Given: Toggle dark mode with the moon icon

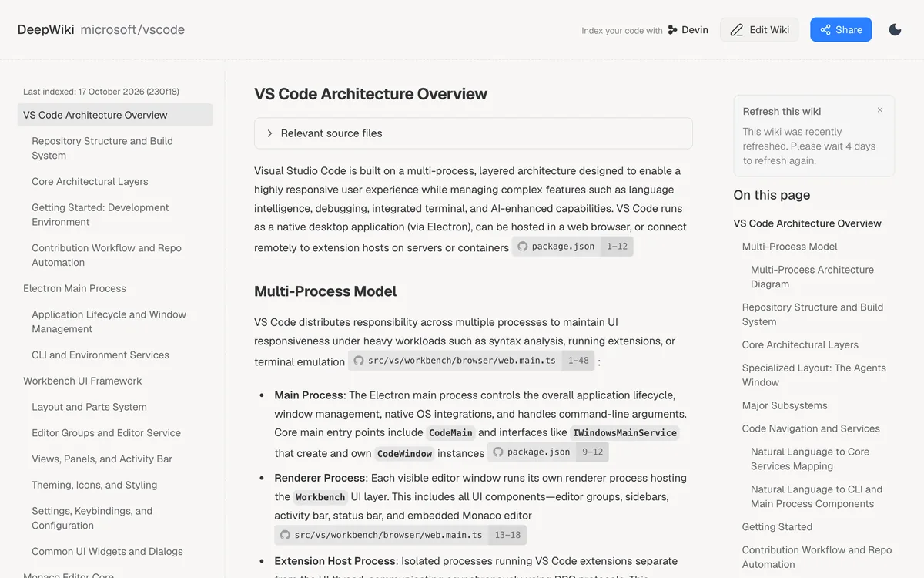Looking at the screenshot, I should click(x=895, y=30).
